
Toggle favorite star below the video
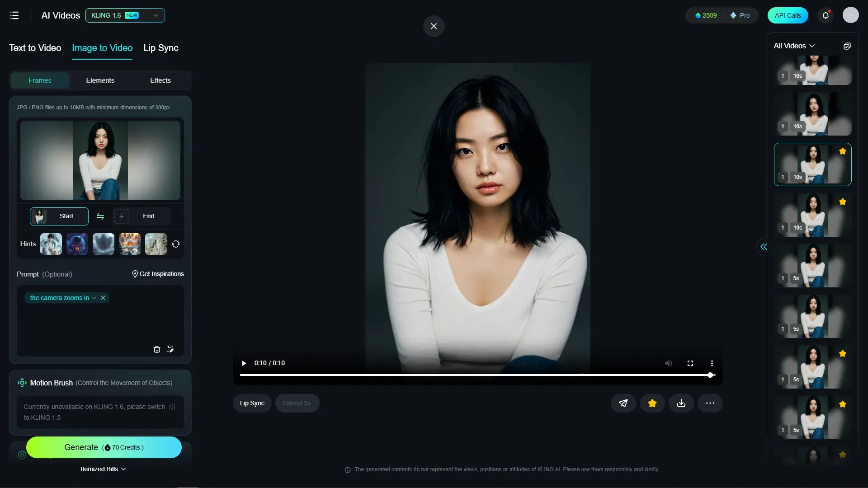point(652,403)
